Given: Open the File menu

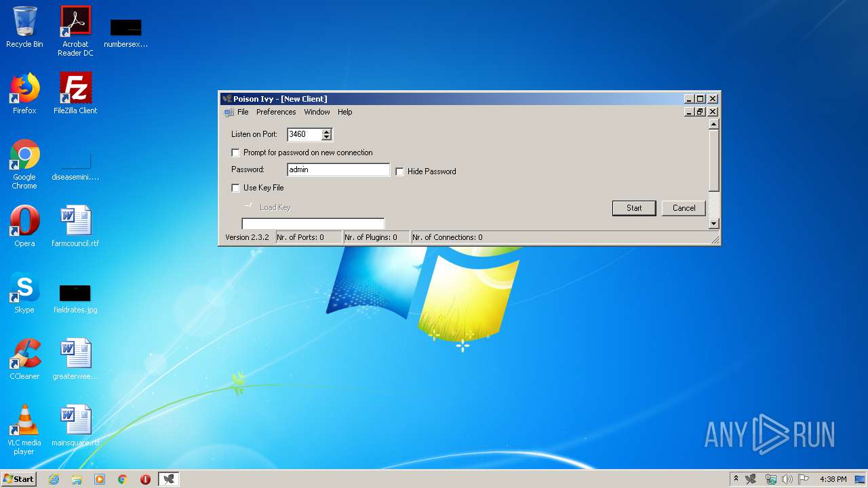Looking at the screenshot, I should point(243,112).
